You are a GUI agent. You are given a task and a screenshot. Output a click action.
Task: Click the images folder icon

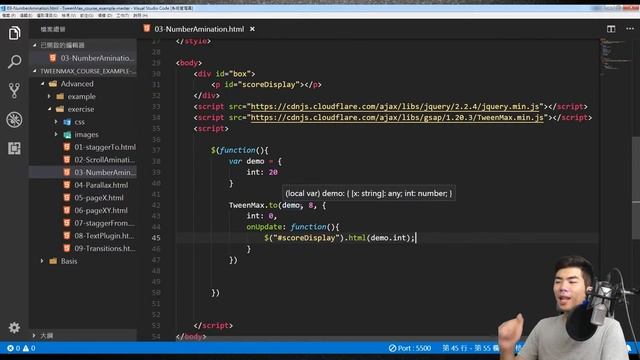67,134
